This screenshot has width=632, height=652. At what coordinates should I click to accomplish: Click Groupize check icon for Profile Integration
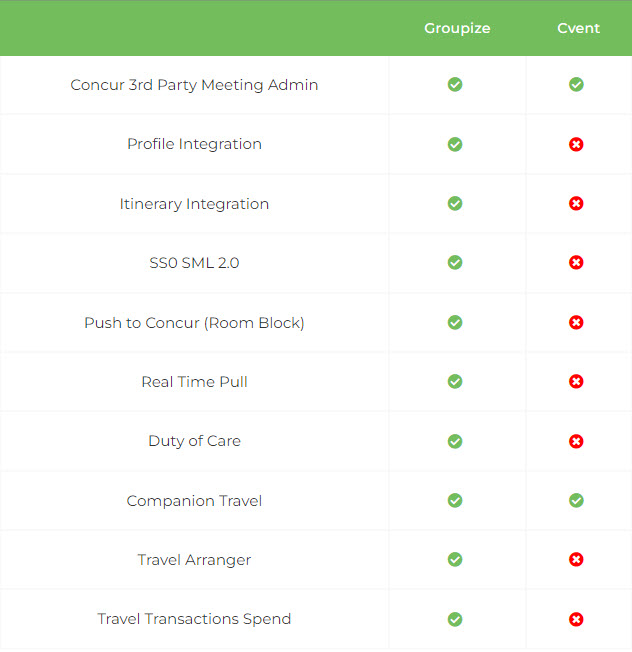(x=455, y=144)
